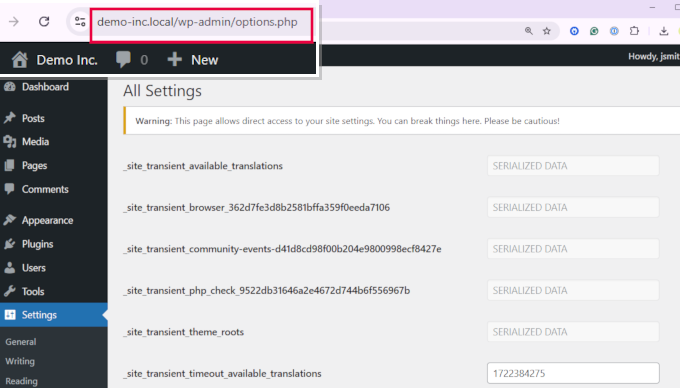The width and height of the screenshot is (680, 388).
Task: Click the green circular extension icon
Action: point(594,31)
